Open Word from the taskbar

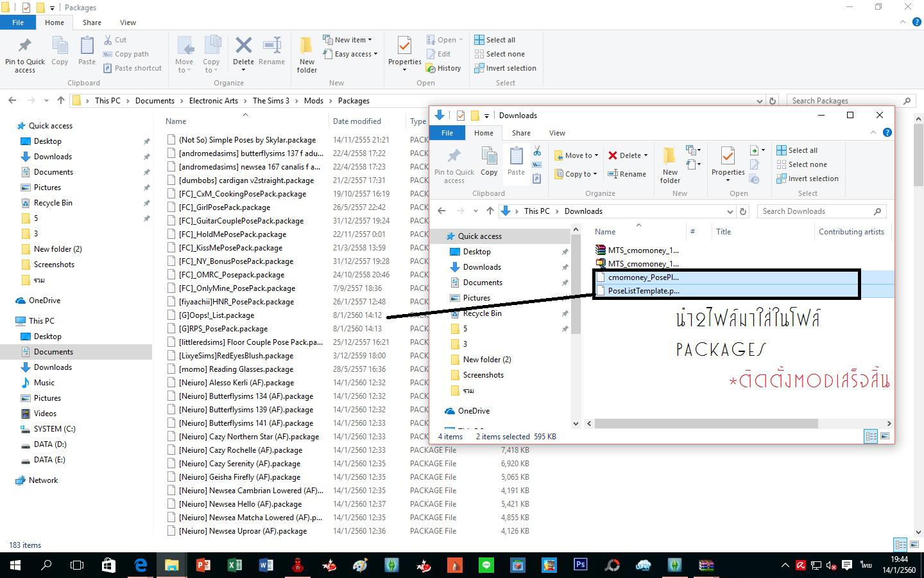point(266,565)
